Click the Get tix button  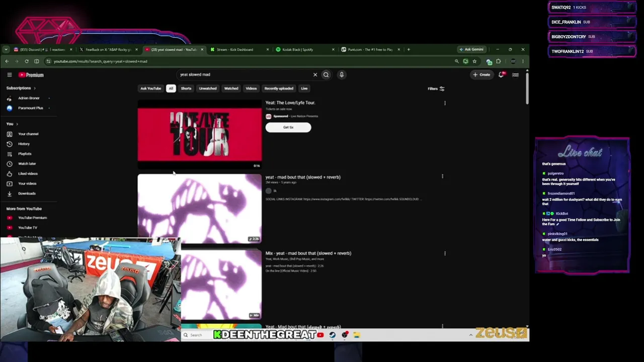[288, 128]
